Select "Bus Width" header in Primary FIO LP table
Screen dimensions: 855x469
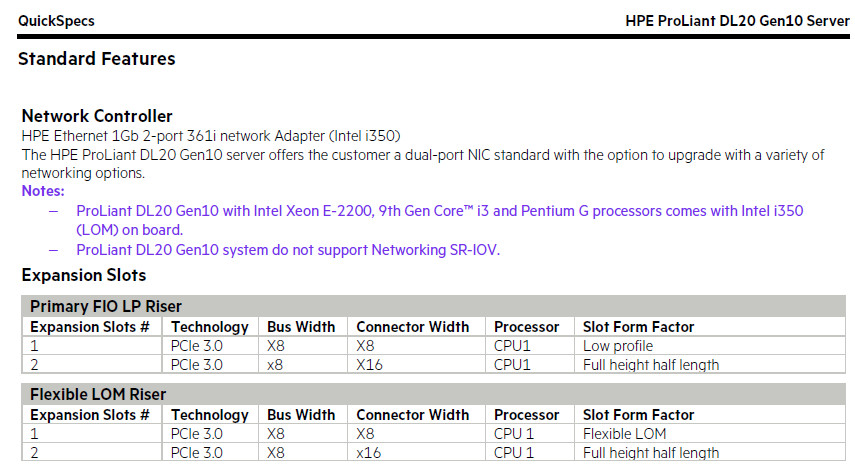[x=301, y=327]
